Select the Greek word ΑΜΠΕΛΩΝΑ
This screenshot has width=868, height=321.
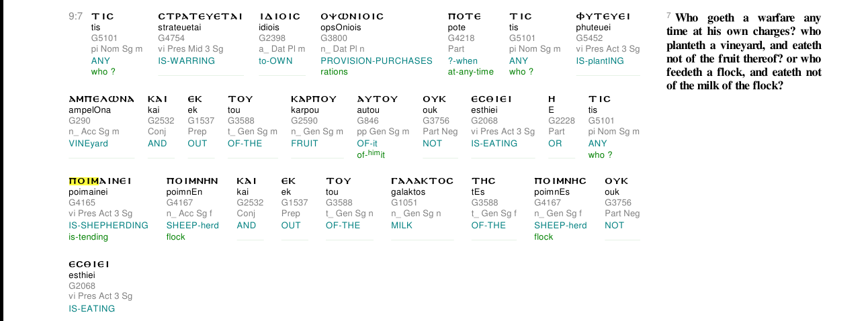(x=101, y=99)
